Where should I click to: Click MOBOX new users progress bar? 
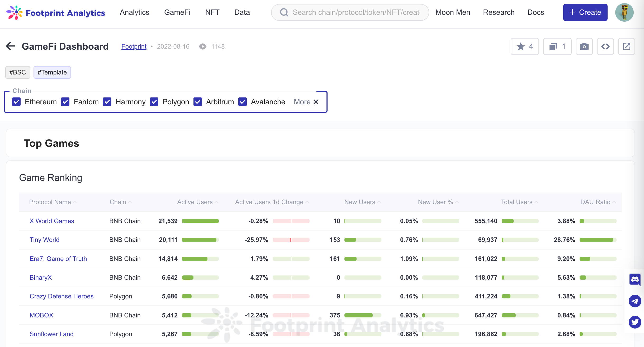(x=363, y=315)
